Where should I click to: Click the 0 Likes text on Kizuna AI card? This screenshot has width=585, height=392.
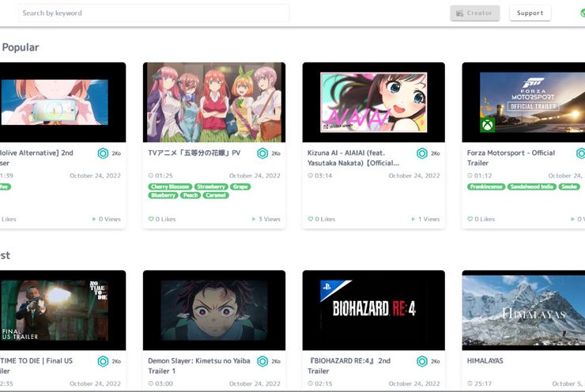(x=325, y=219)
